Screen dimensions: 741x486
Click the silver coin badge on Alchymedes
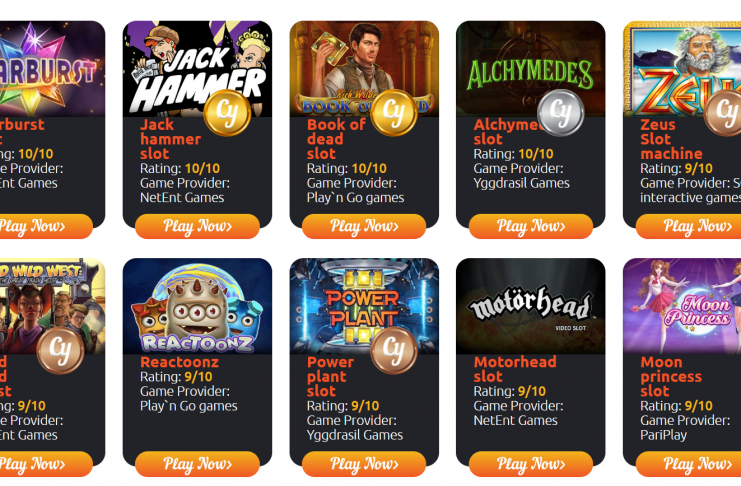(560, 113)
